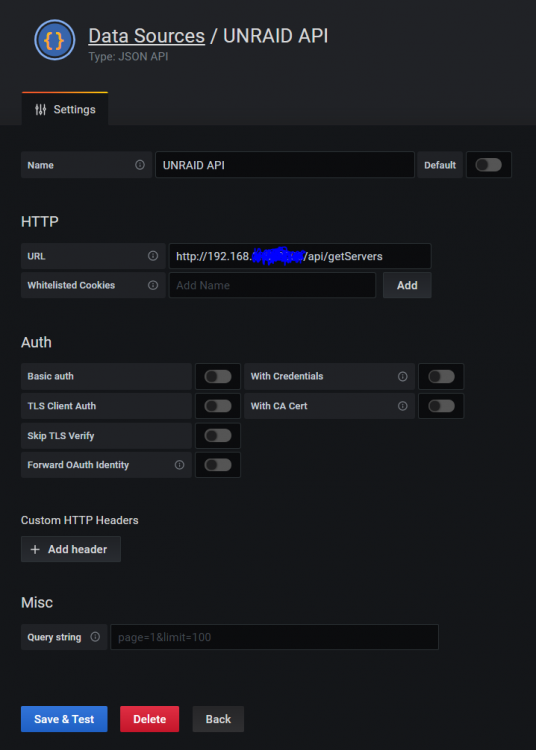Click the Default label text

[x=440, y=165]
